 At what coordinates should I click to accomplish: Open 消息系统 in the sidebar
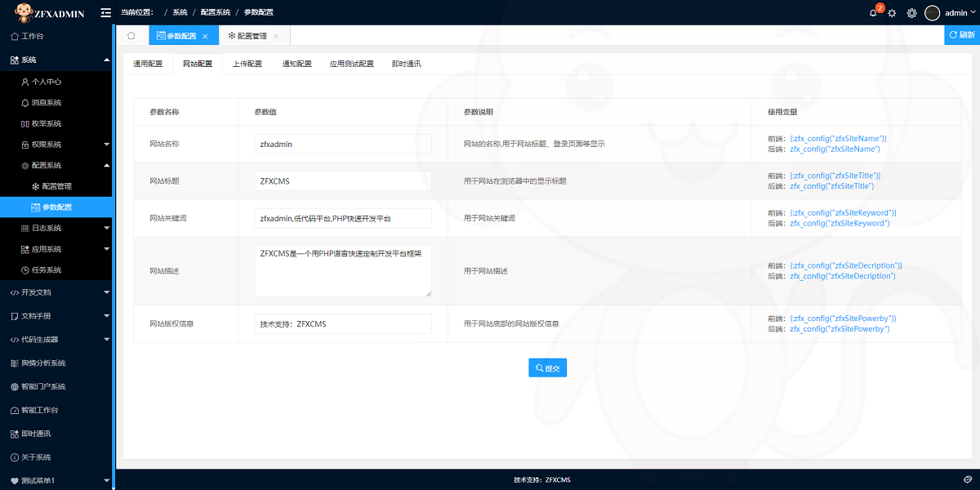(x=56, y=103)
